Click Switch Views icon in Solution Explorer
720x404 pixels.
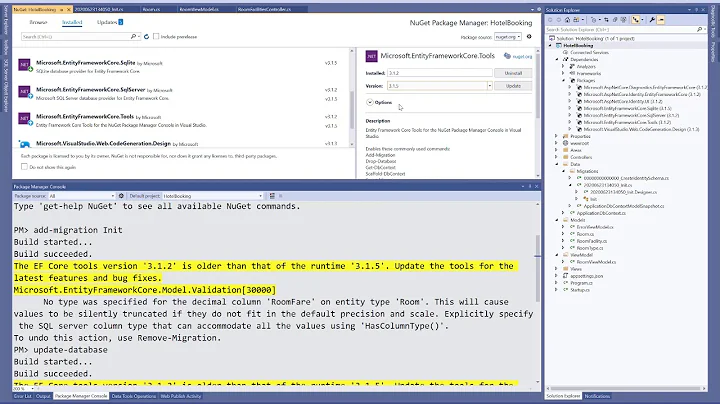(576, 20)
